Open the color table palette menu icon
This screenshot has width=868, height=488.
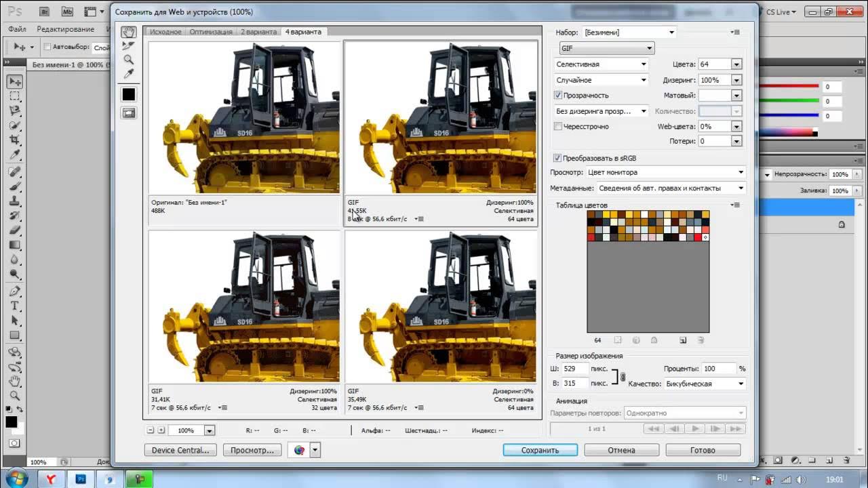(735, 205)
